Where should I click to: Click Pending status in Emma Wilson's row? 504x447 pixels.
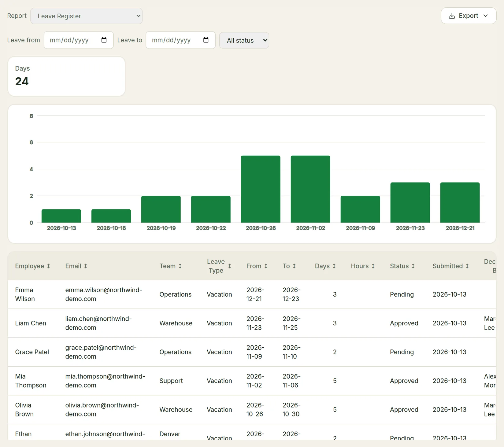point(402,294)
